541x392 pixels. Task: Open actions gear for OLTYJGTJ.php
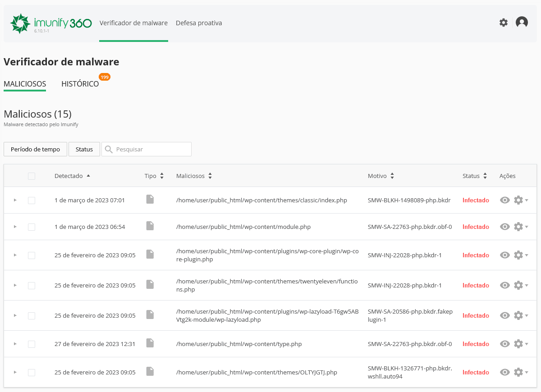point(521,372)
